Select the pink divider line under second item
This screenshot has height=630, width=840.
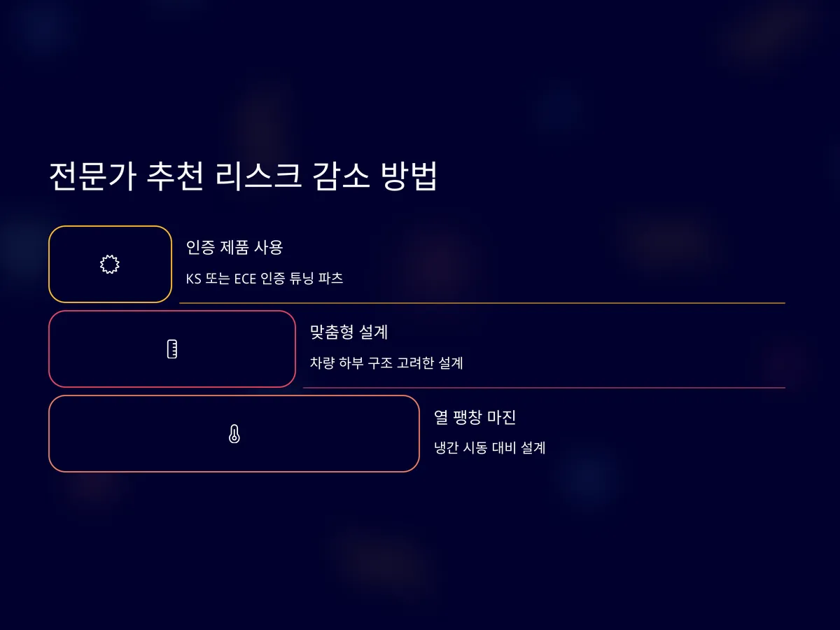(x=544, y=388)
